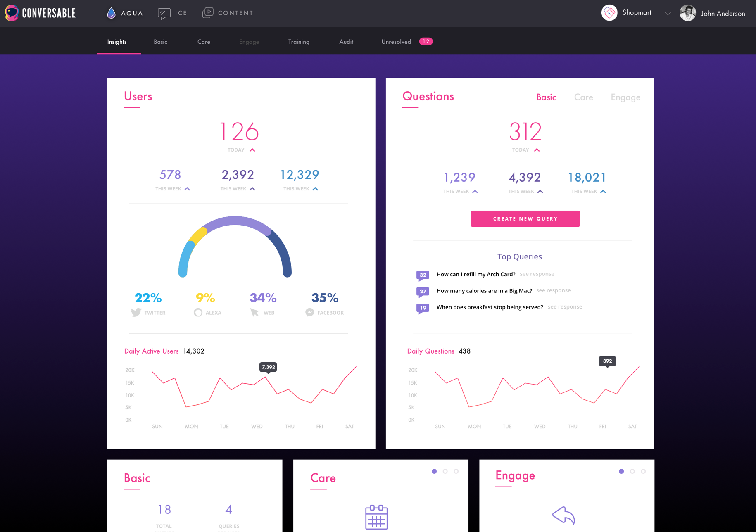The image size is (756, 532).
Task: Open John Anderson's profile avatar
Action: point(688,13)
